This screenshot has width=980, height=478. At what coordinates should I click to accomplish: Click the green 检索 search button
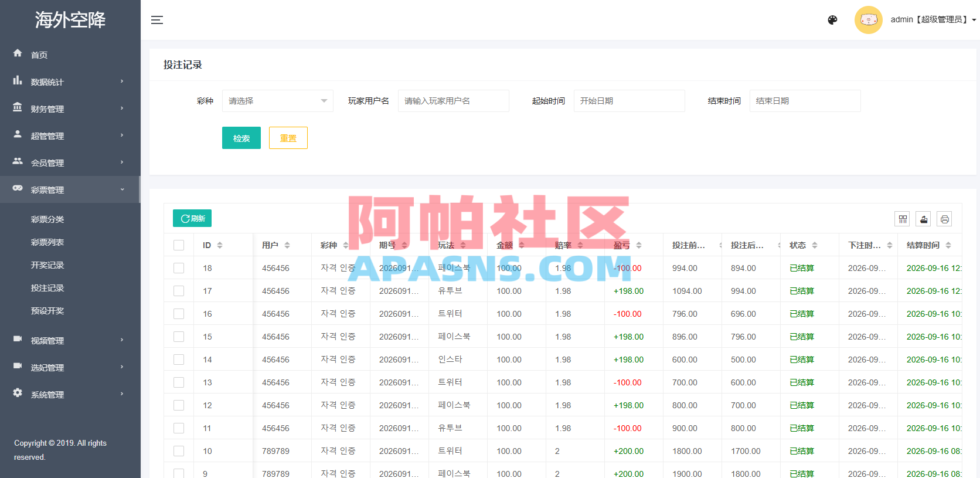point(241,138)
